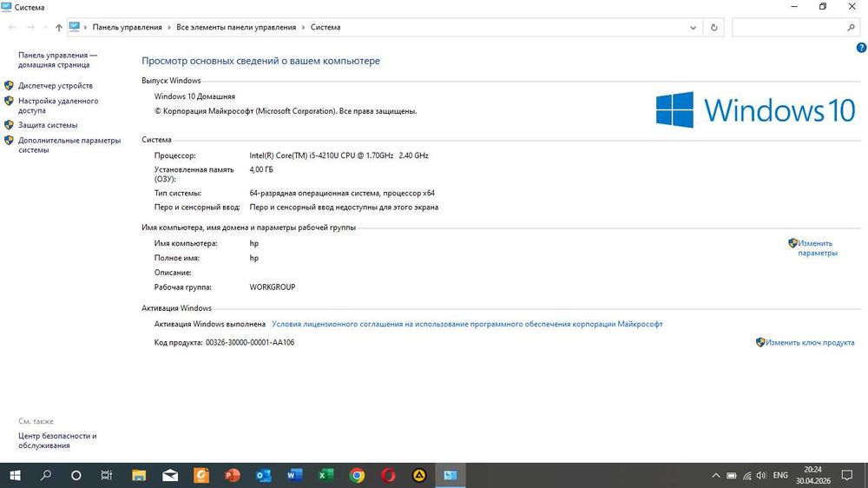
Task: Launch Outlook from taskbar
Action: [x=264, y=475]
